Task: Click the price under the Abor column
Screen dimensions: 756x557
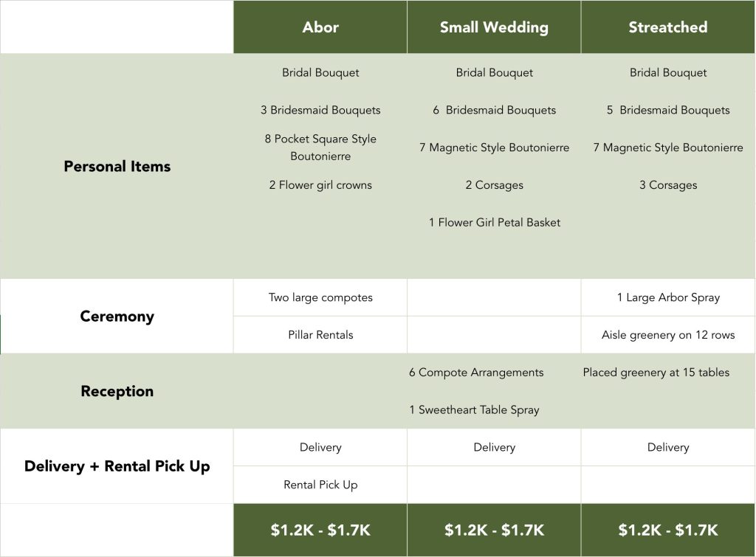Action: tap(320, 530)
